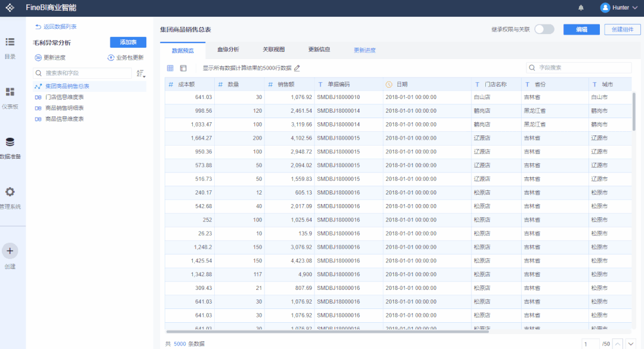This screenshot has width=644, height=349.
Task: Click the 城市 column header
Action: pyautogui.click(x=610, y=84)
